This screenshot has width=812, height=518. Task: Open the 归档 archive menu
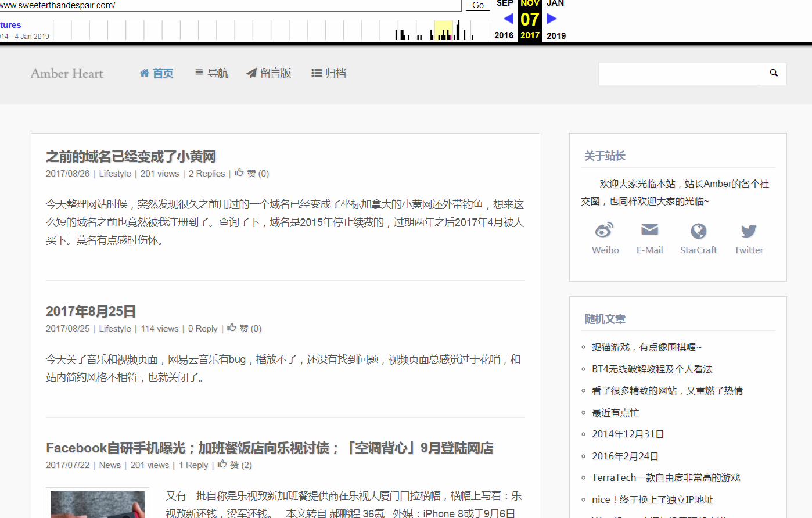pos(329,73)
